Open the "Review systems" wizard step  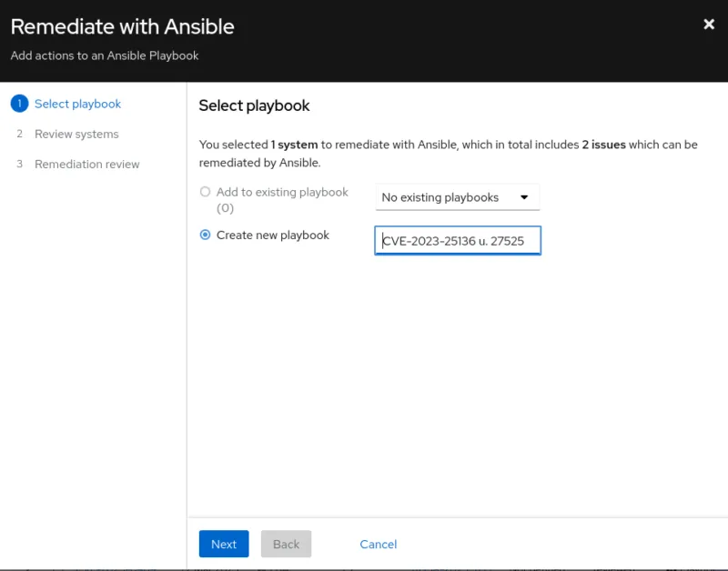[x=76, y=134]
